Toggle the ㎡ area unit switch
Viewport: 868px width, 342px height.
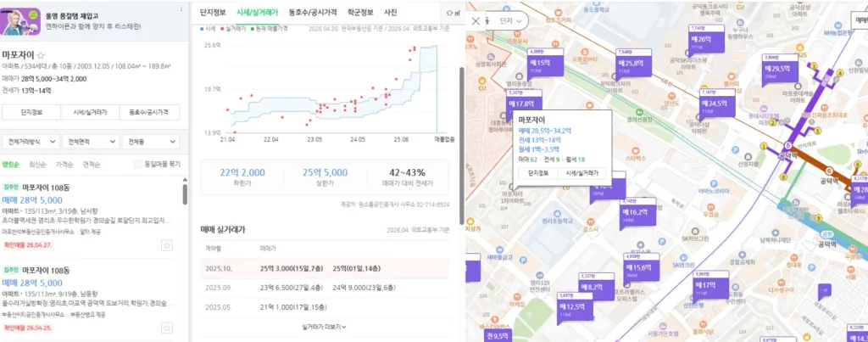pos(454,13)
